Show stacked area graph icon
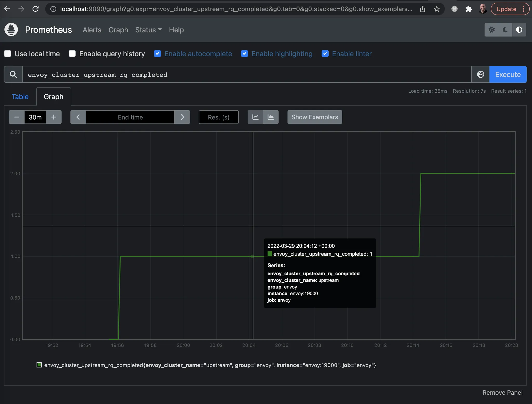The image size is (532, 404). point(271,117)
